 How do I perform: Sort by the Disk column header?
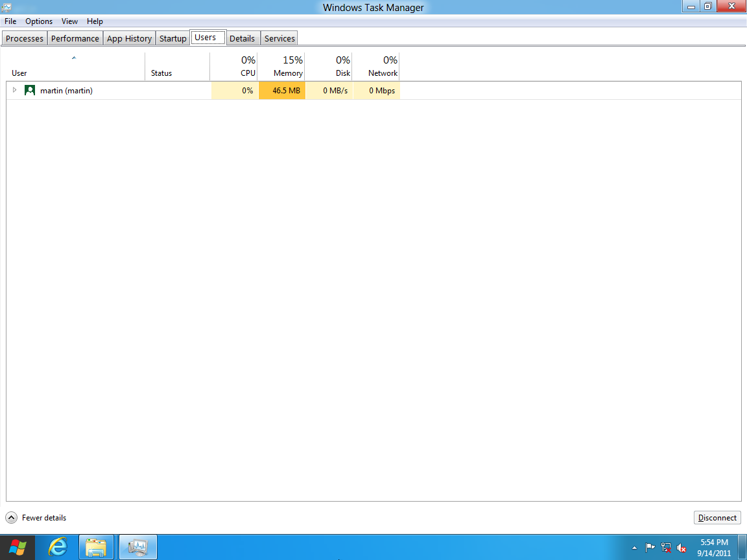(328, 67)
